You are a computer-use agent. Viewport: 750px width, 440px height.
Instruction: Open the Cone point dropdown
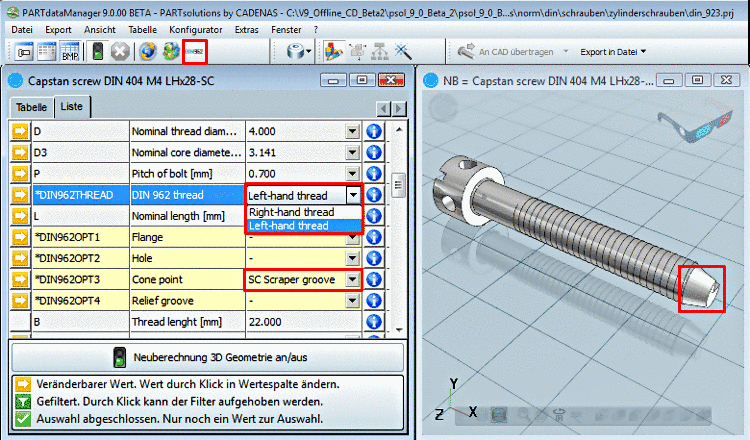pos(353,279)
